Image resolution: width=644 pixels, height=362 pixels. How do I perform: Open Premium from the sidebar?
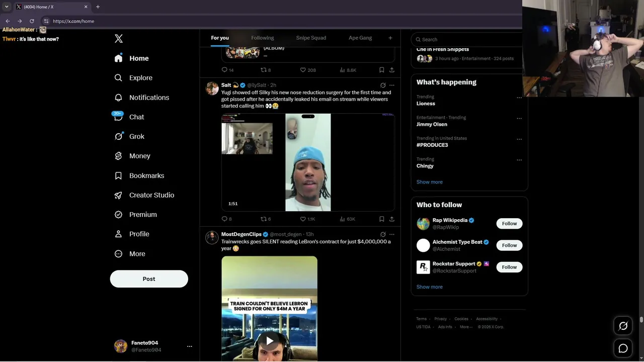pyautogui.click(x=136, y=215)
